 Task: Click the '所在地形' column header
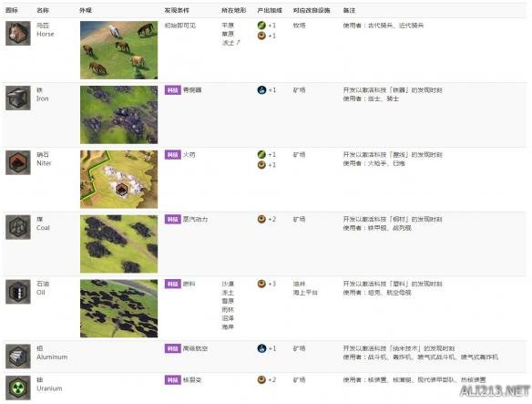[x=234, y=10]
